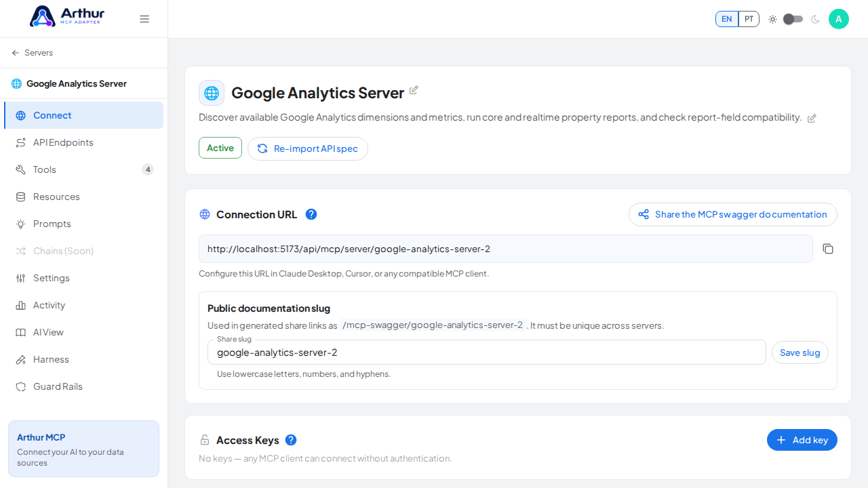Open the AI View section
Screen dimensions: 868x488
(x=83, y=332)
